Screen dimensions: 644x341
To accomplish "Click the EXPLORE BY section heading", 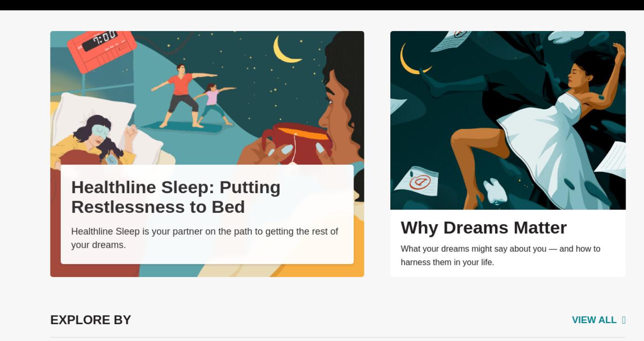I will coord(91,320).
